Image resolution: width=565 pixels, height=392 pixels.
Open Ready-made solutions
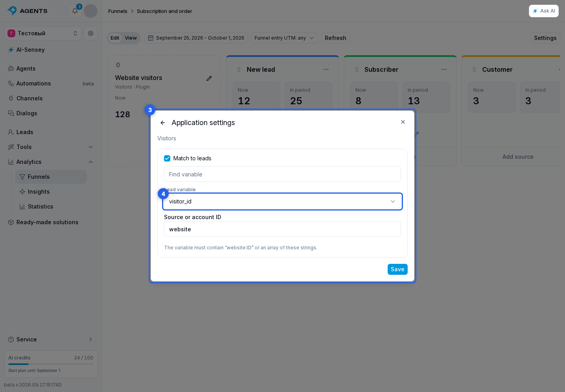pos(51,222)
